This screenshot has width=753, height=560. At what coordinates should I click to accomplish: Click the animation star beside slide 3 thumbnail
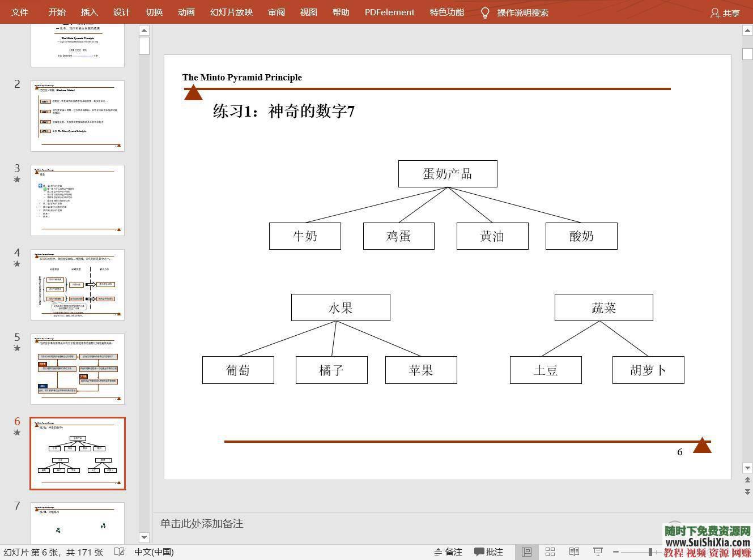[17, 179]
